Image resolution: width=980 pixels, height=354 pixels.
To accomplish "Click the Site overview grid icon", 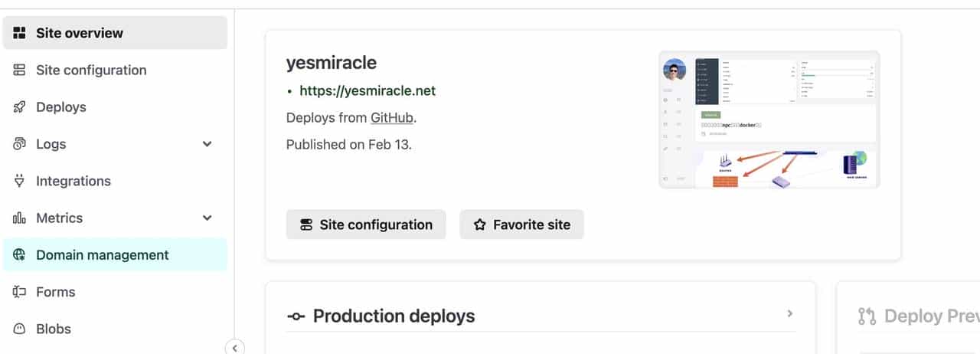I will 20,33.
